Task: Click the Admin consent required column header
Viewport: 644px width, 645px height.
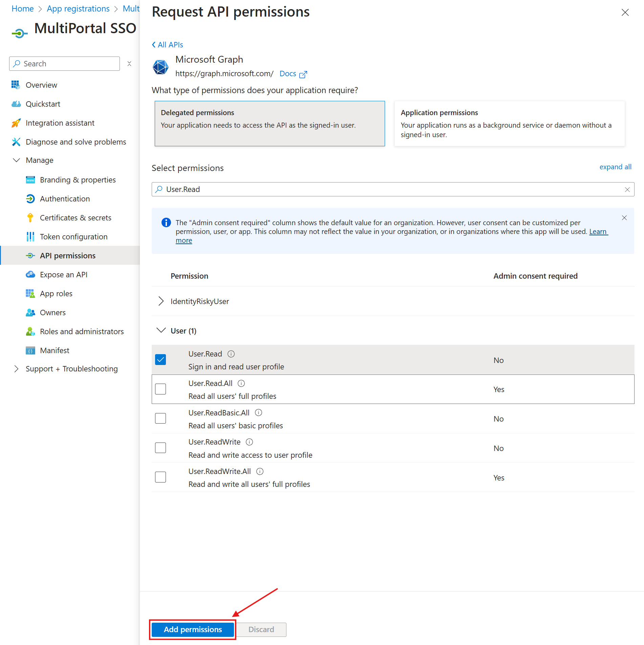Action: (x=535, y=276)
